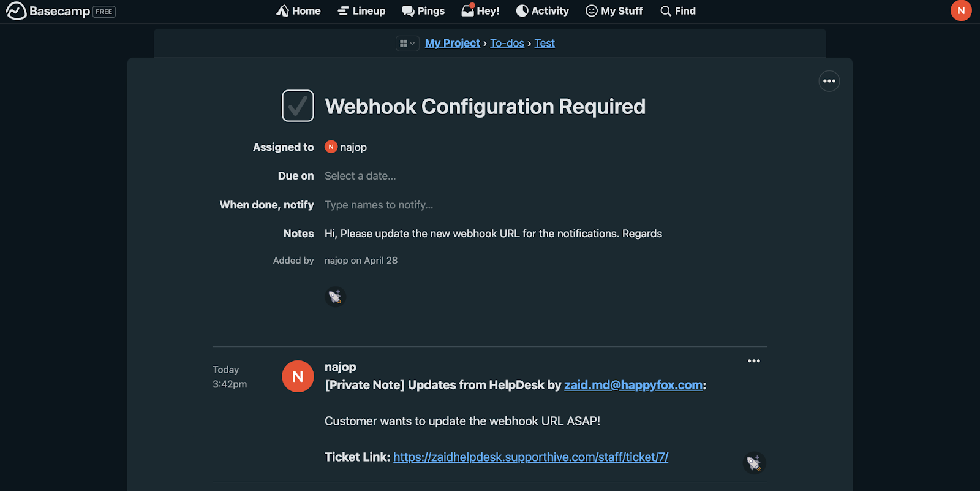This screenshot has width=980, height=491.
Task: Open My Stuff smiley menu
Action: 614,11
